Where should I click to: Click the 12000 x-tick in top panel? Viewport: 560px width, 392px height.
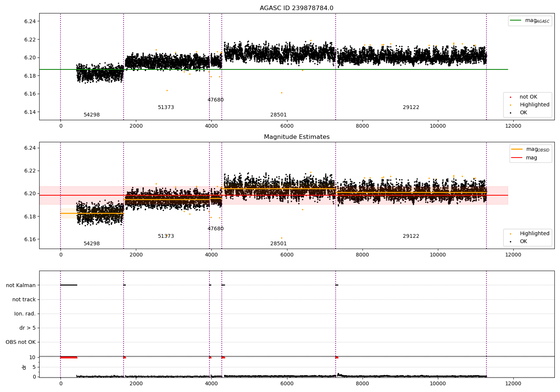[x=513, y=126]
